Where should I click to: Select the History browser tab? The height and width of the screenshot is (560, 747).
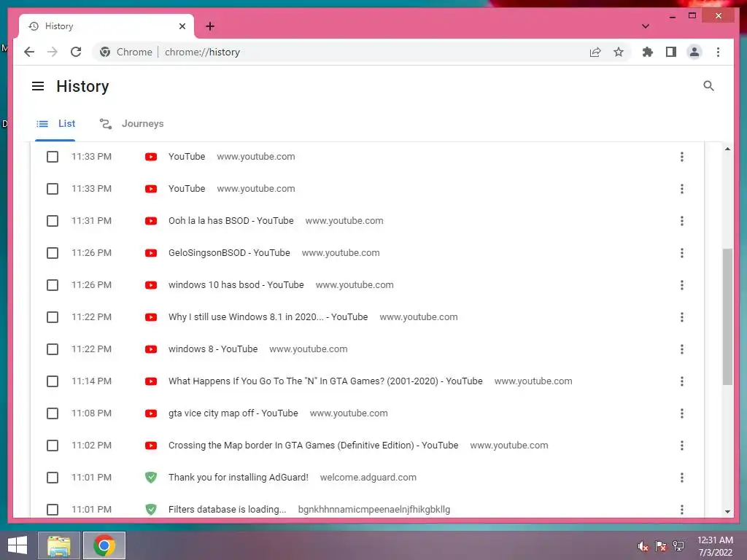point(107,26)
